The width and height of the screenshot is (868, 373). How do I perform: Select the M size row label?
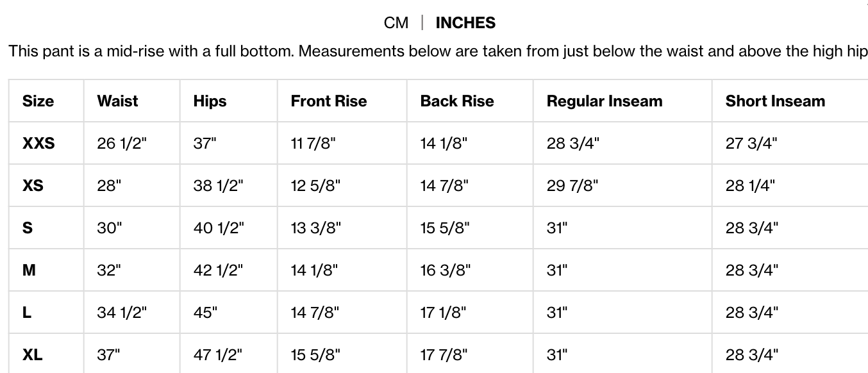pos(29,270)
